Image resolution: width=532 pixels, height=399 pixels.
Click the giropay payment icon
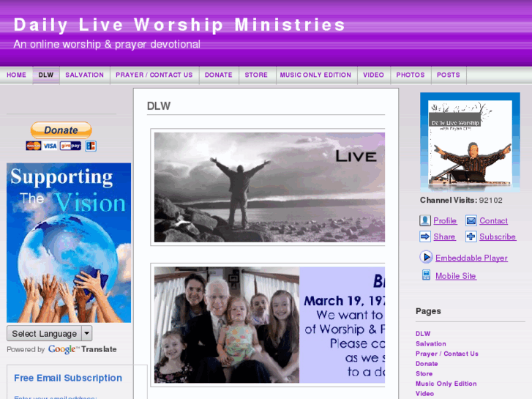(70, 146)
